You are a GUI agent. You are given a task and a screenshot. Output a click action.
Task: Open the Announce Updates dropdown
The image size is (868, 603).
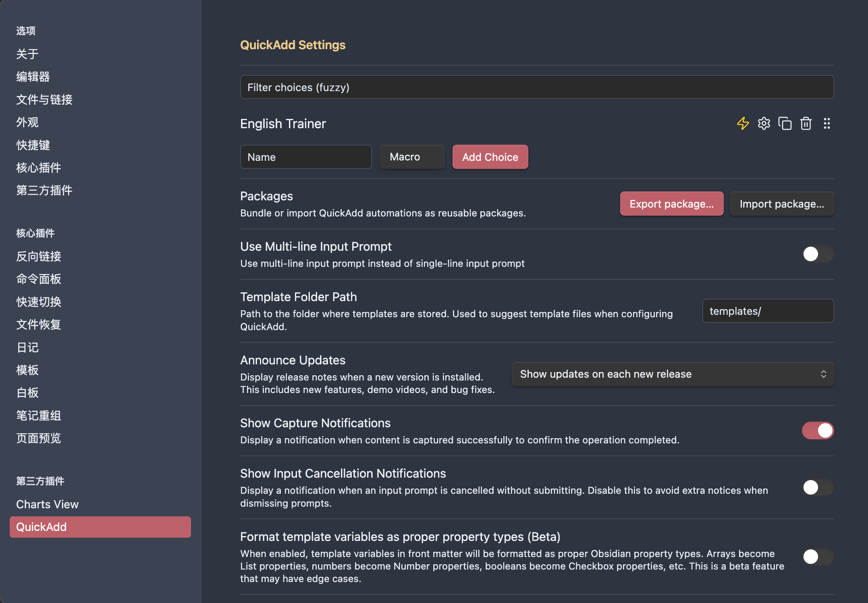click(x=673, y=374)
